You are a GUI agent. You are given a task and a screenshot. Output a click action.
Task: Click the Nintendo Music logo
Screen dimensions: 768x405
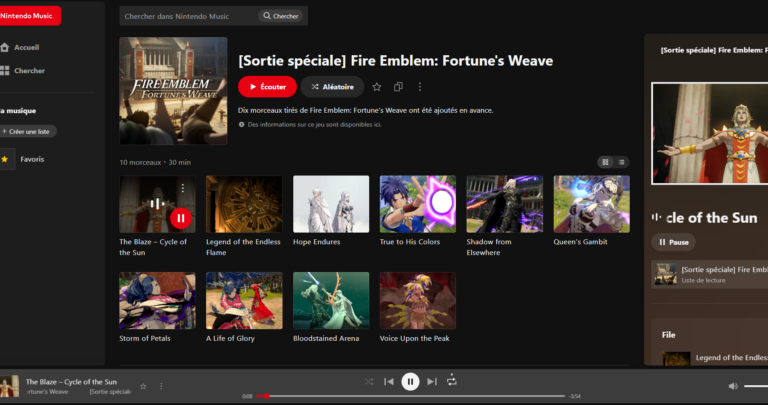tap(29, 16)
